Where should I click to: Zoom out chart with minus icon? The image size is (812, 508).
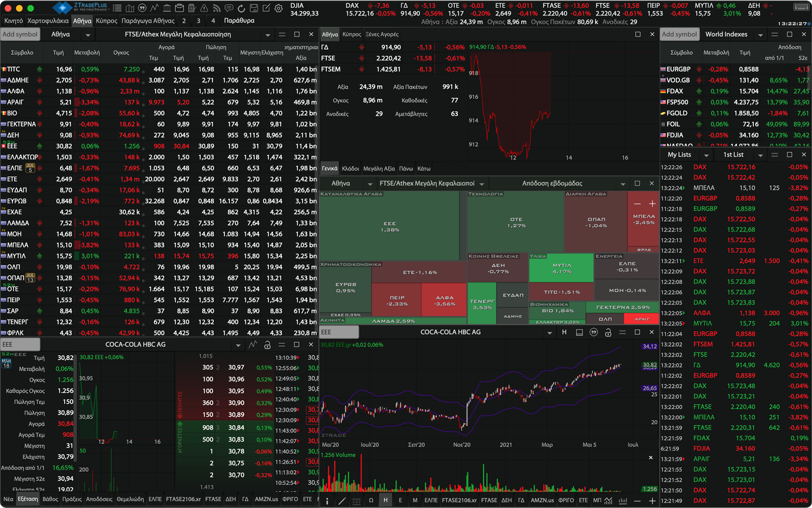tap(637, 501)
